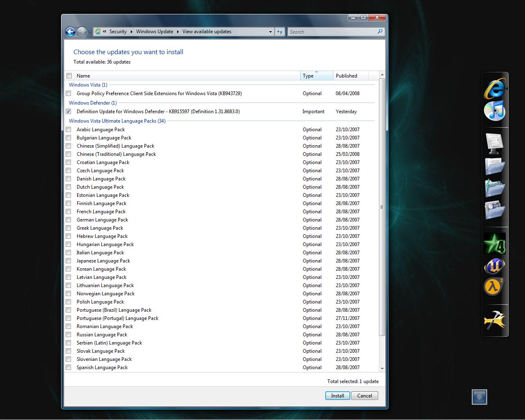Click the Install button
Viewport: 525px width, 420px height.
338,396
